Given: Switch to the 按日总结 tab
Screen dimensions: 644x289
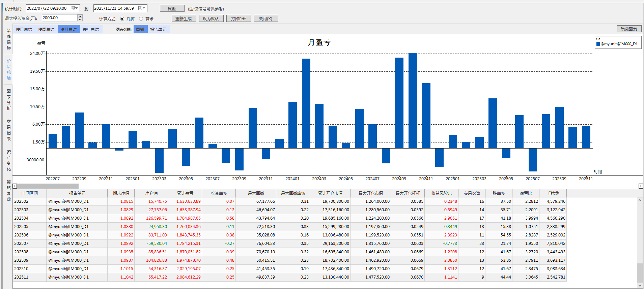Looking at the screenshot, I should tap(24, 29).
